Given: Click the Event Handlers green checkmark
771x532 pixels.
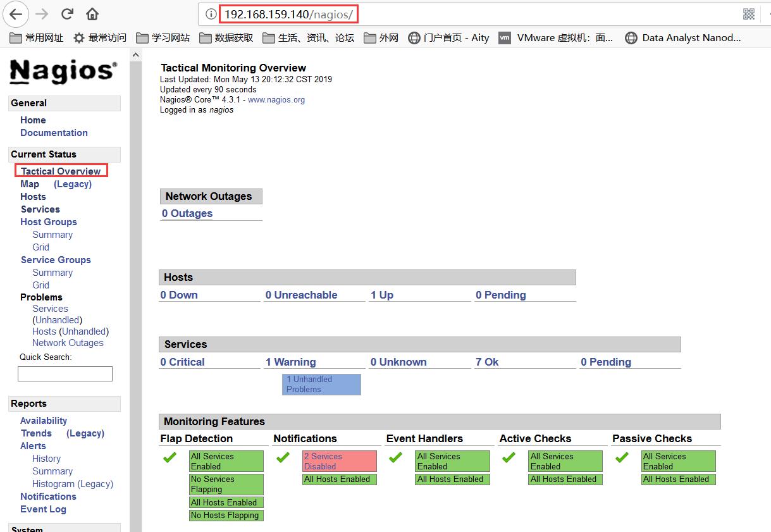Looking at the screenshot, I should point(395,457).
